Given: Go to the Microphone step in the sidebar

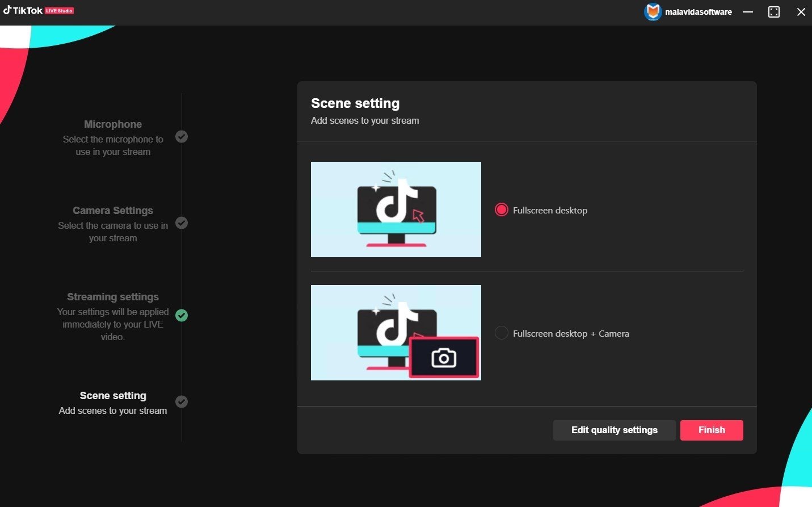Looking at the screenshot, I should [112, 124].
